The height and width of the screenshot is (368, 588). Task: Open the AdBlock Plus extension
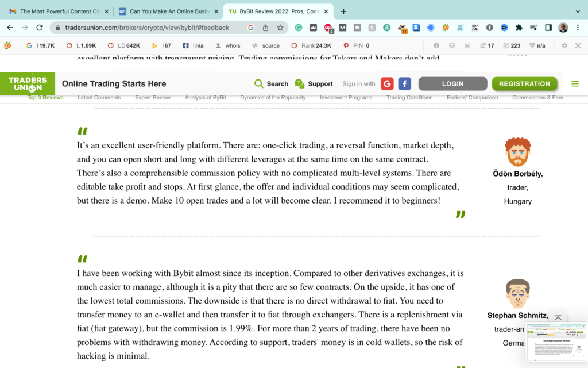[x=328, y=28]
